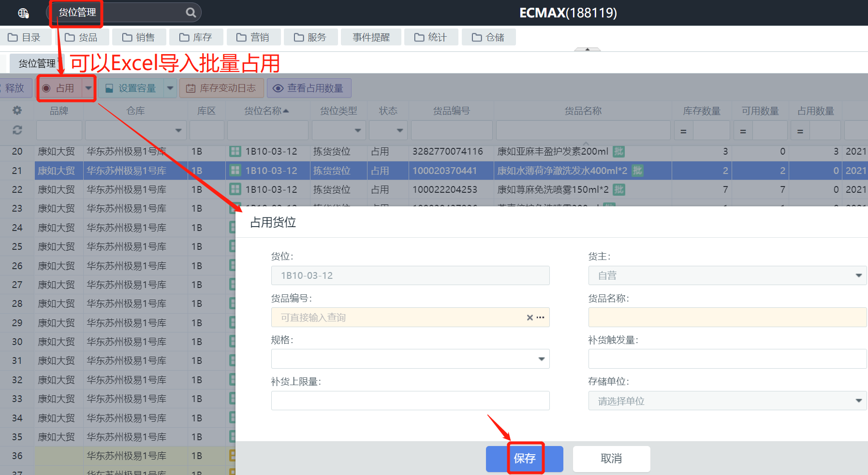Switch to the 货位管理 page tab
This screenshot has height=475, width=868.
point(37,63)
